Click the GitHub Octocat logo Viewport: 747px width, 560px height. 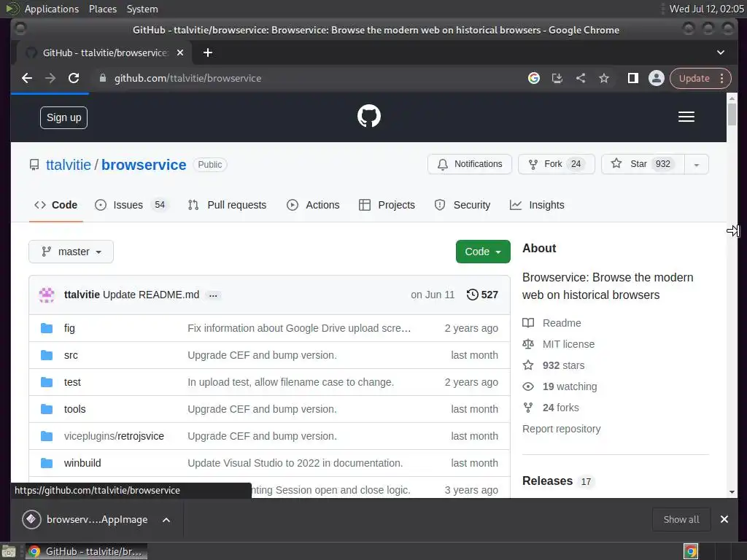369,116
